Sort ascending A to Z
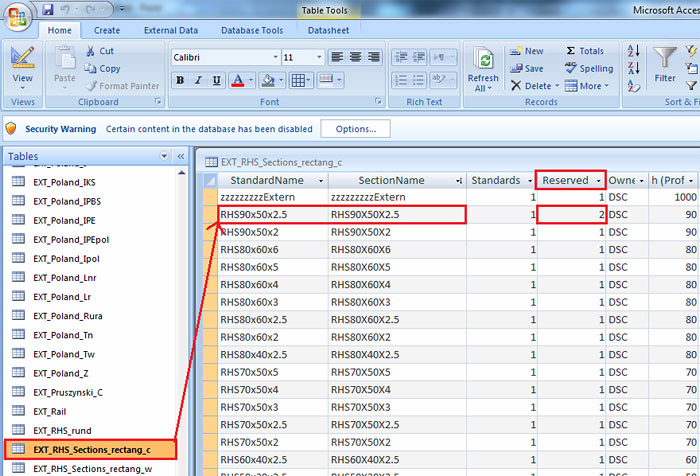Viewport: 700px width, 476px height. [634, 51]
